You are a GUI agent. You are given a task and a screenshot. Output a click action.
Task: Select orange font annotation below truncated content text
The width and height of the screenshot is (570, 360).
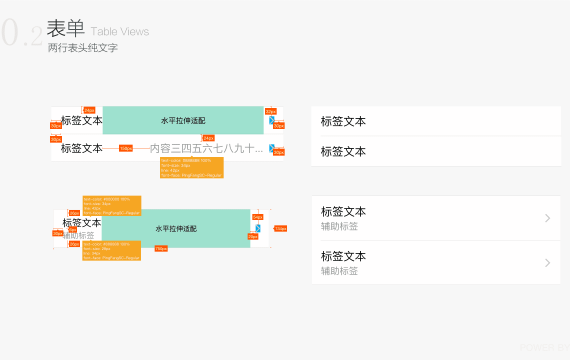[192, 168]
